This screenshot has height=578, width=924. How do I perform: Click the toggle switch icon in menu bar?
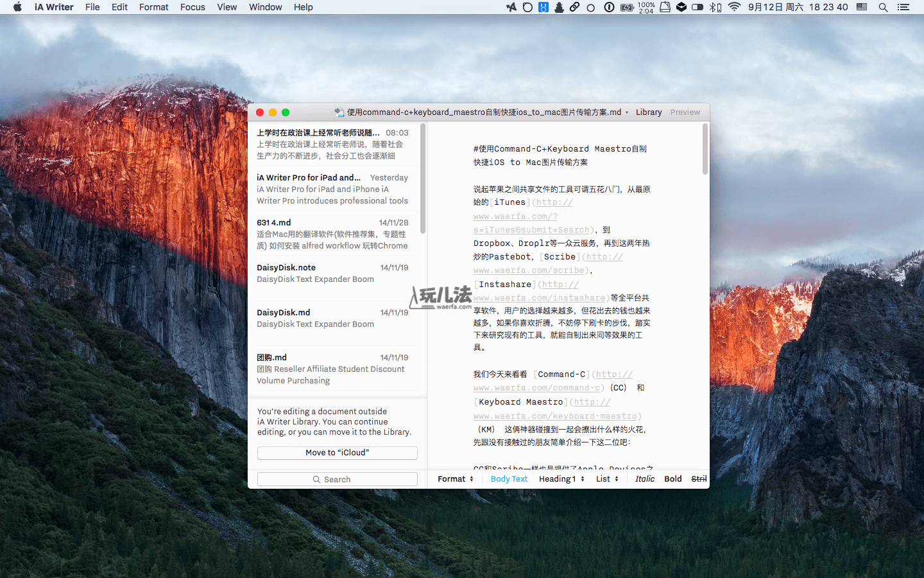(x=697, y=7)
